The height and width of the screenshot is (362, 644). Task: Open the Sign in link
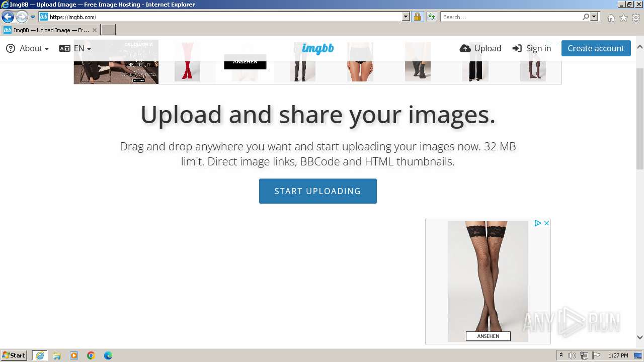point(538,48)
